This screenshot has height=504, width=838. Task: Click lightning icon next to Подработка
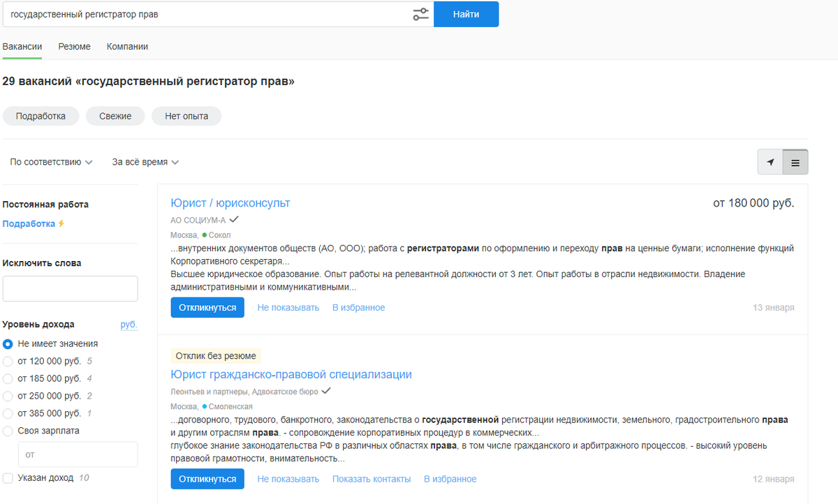pyautogui.click(x=61, y=224)
